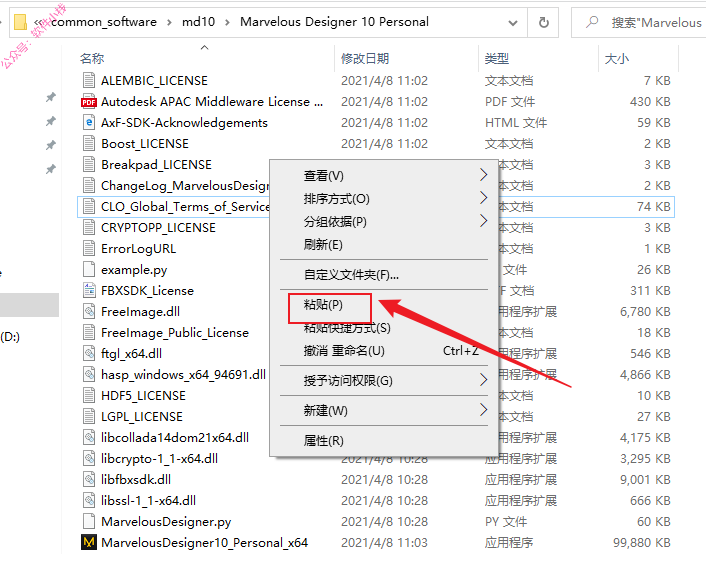Screen dimensions: 706x564
Task: Click the HDF5_LICENSE file icon
Action: [89, 396]
